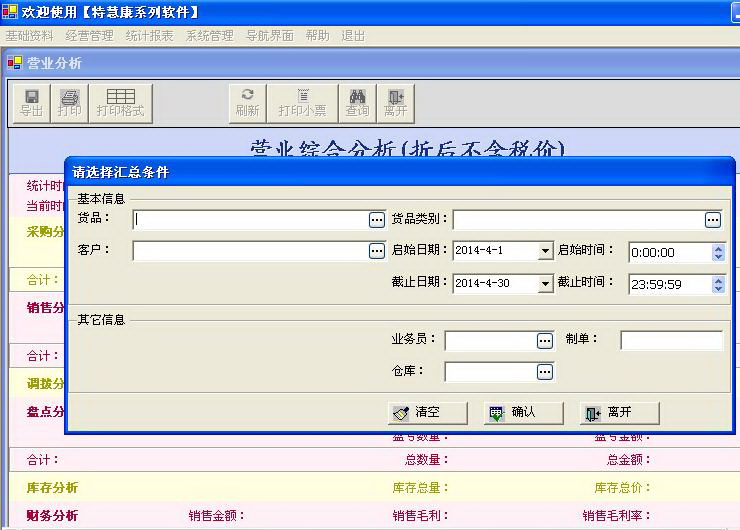Click the 营业分析 window icon
The image size is (740, 530).
click(15, 63)
